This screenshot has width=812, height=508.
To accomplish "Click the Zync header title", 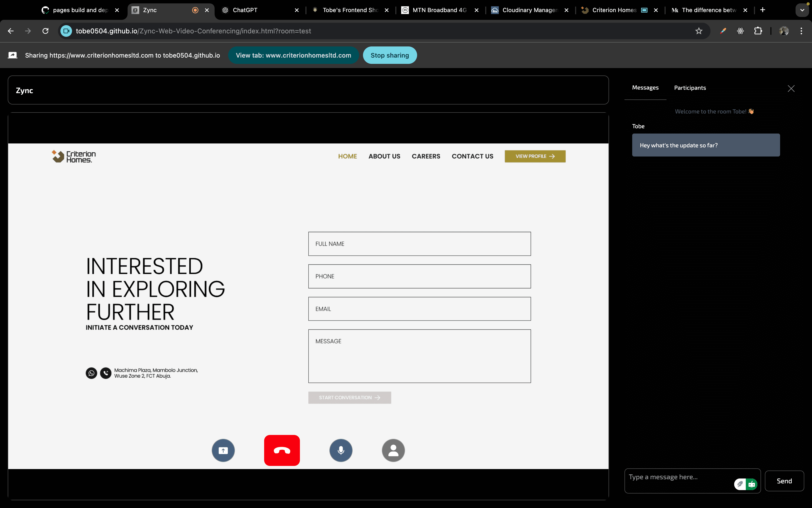I will click(x=24, y=90).
